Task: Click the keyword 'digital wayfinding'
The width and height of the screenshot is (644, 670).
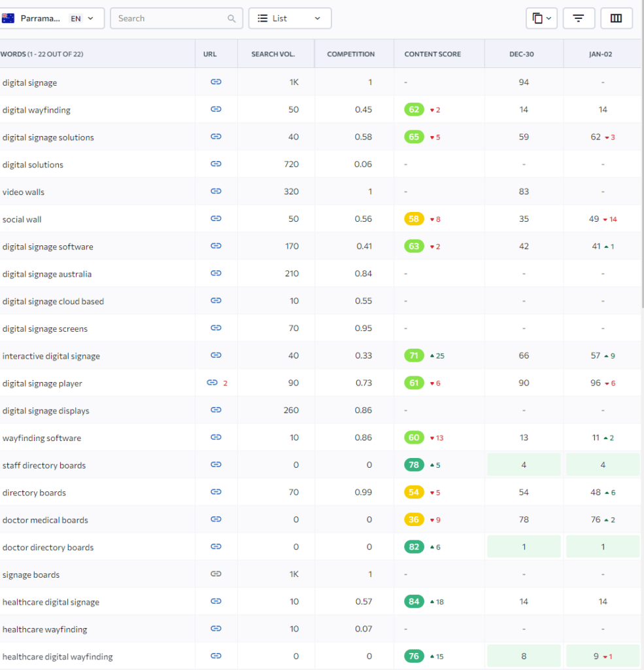Action: coord(37,110)
